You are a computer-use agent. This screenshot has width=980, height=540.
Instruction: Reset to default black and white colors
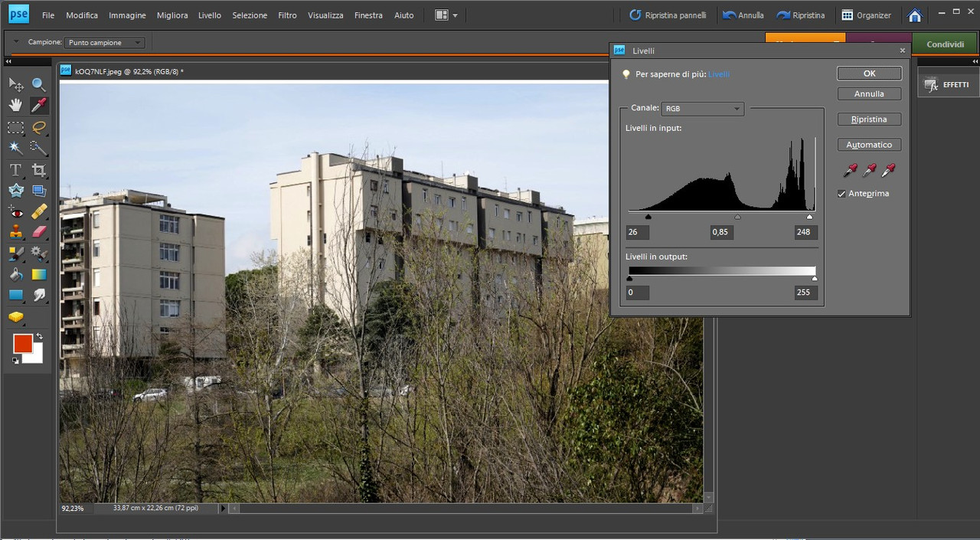pos(16,360)
